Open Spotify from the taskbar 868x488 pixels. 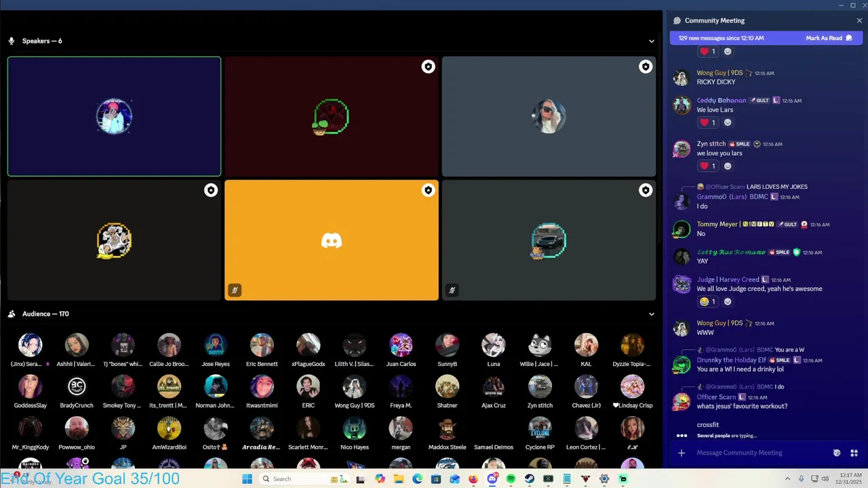[511, 479]
